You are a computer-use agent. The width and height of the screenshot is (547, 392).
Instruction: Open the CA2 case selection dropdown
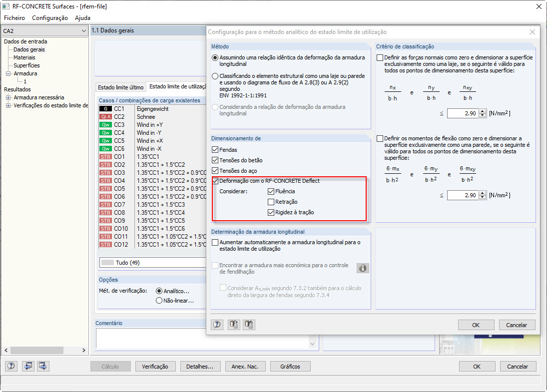pyautogui.click(x=85, y=30)
